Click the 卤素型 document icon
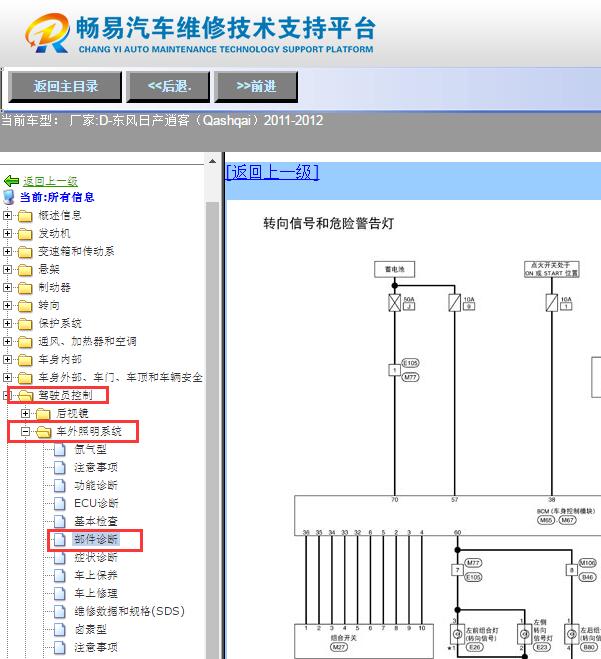 coord(60,630)
